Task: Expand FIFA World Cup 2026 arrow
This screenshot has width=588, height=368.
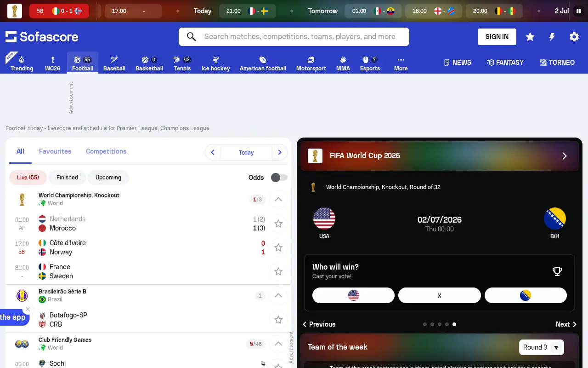Action: 565,156
